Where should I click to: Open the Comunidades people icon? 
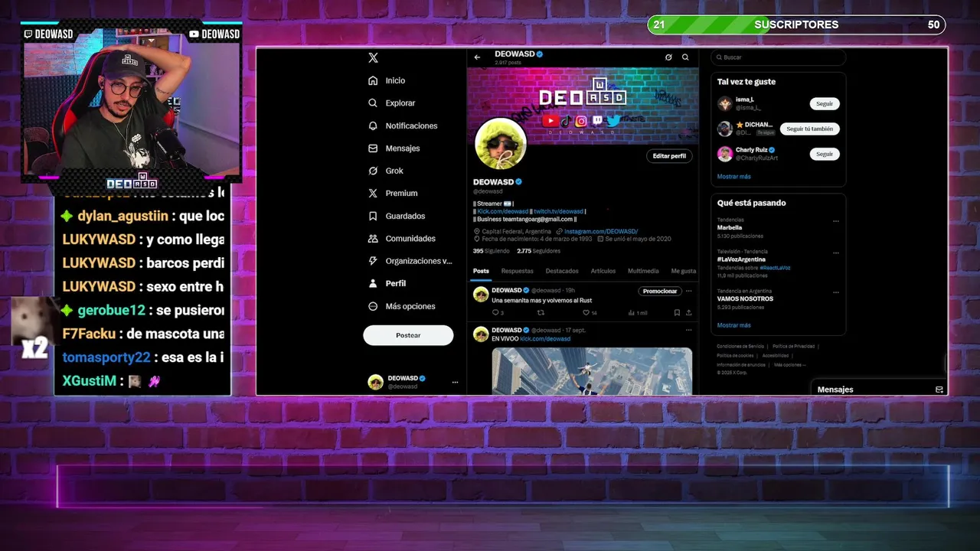(373, 238)
